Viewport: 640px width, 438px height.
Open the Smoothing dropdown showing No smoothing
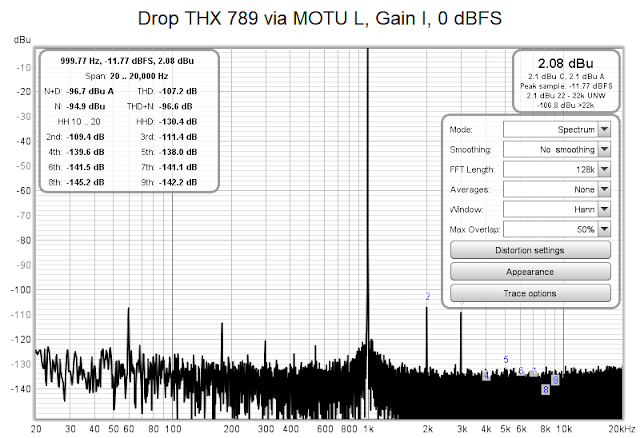557,149
